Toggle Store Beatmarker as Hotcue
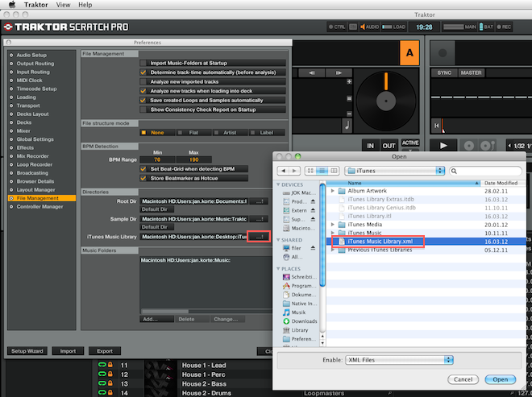The width and height of the screenshot is (532, 397). click(x=143, y=178)
